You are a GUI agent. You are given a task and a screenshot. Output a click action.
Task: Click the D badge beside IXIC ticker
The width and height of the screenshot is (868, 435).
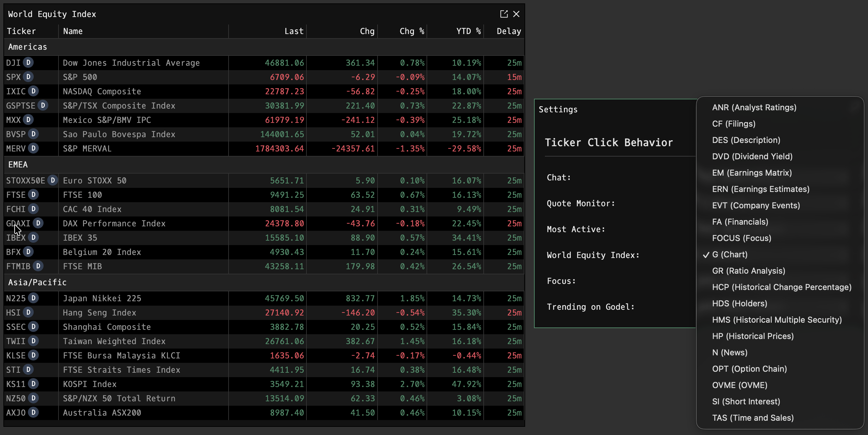click(33, 91)
